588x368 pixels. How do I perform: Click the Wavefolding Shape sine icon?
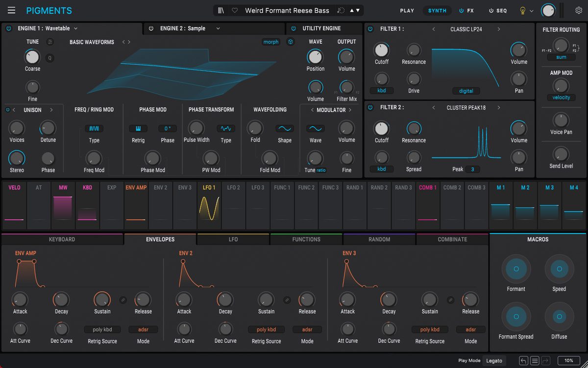coord(285,129)
